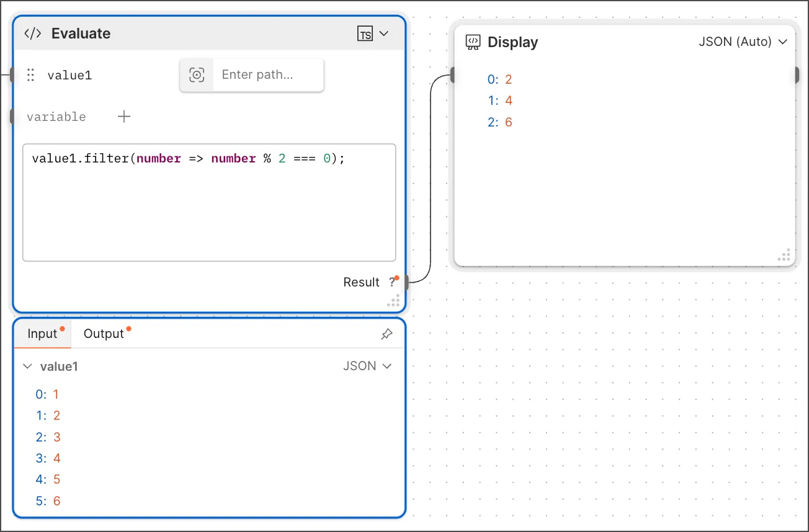Image resolution: width=809 pixels, height=532 pixels.
Task: Click the Result output port connector
Action: pos(406,283)
